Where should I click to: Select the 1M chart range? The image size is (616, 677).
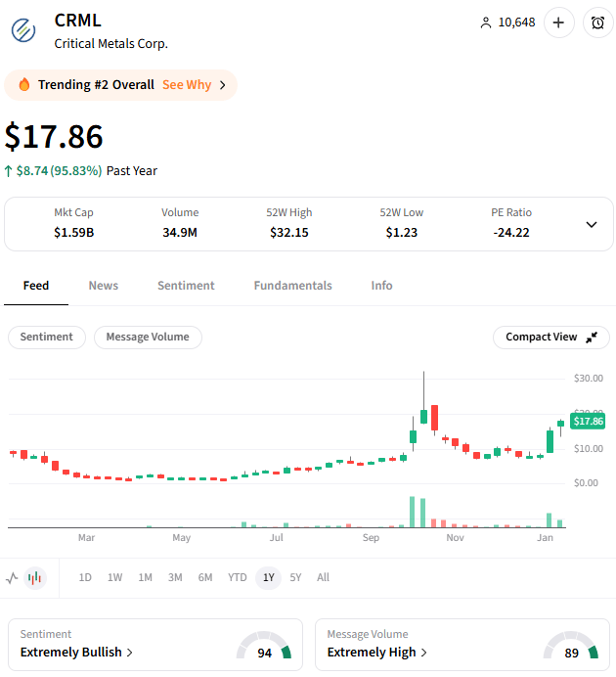point(145,577)
